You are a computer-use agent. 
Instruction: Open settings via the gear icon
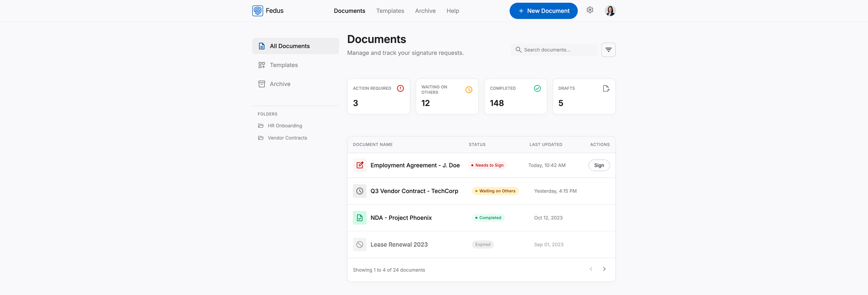(x=590, y=10)
